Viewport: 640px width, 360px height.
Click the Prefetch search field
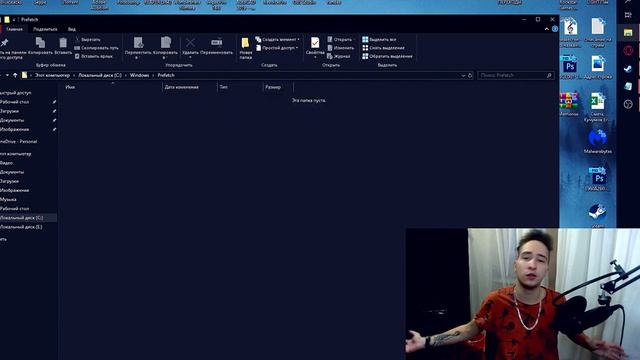[516, 76]
